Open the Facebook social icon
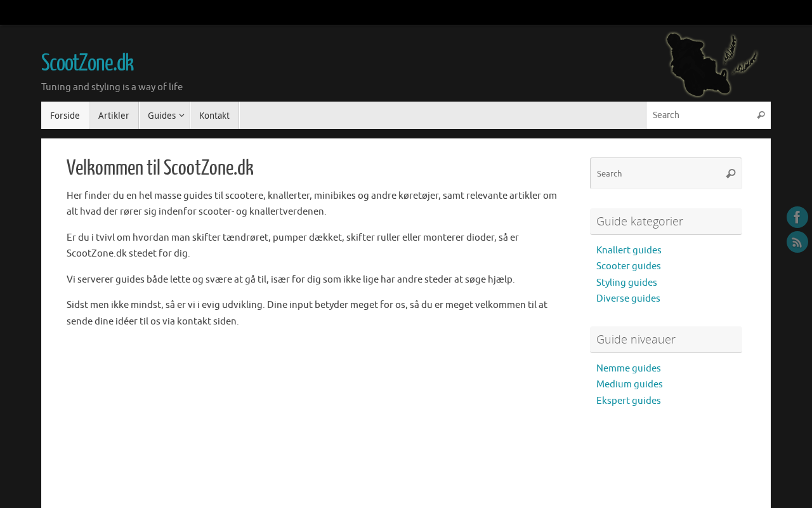 click(x=797, y=217)
